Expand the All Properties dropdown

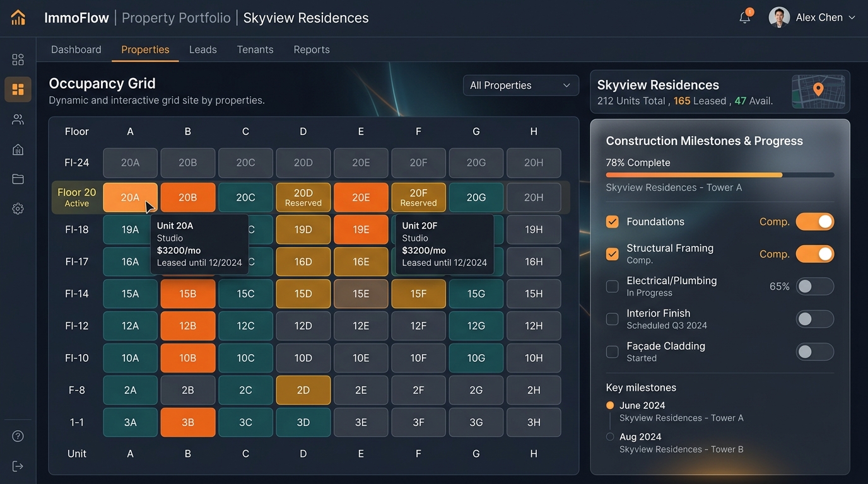[520, 86]
